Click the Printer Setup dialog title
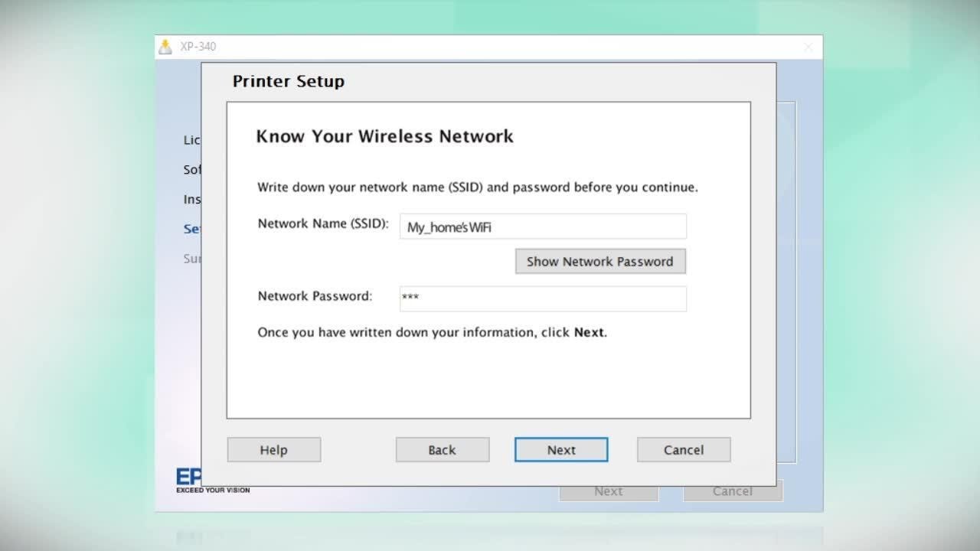The width and height of the screenshot is (980, 551). tap(288, 81)
